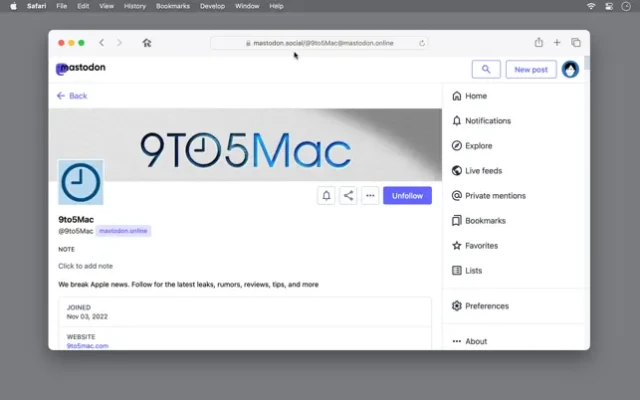Viewport: 640px width, 400px height.
Task: Click the Mastodon search icon button
Action: click(x=486, y=69)
